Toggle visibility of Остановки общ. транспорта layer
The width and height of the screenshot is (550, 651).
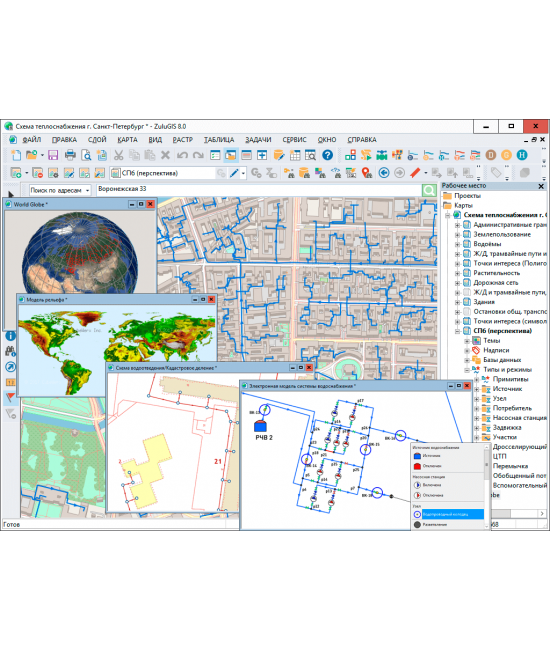click(x=467, y=311)
